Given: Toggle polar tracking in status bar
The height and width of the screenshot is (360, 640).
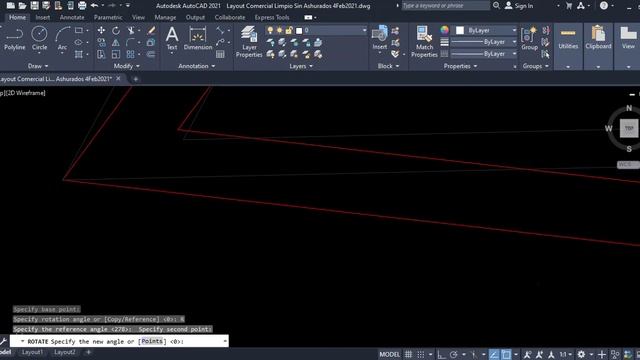Looking at the screenshot, I should (453, 354).
